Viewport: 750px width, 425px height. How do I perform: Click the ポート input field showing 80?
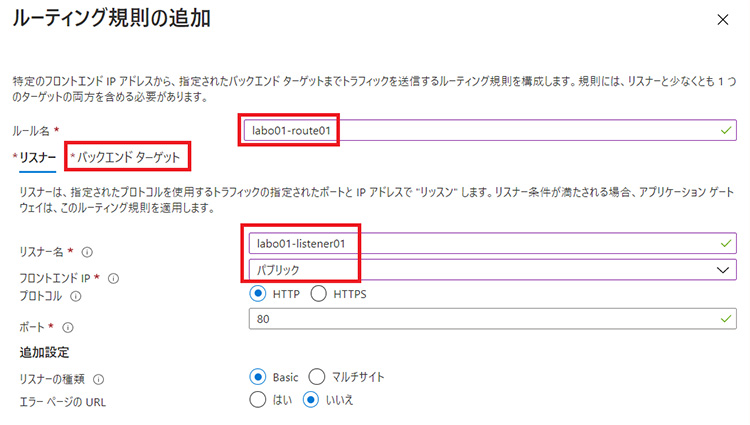point(490,319)
